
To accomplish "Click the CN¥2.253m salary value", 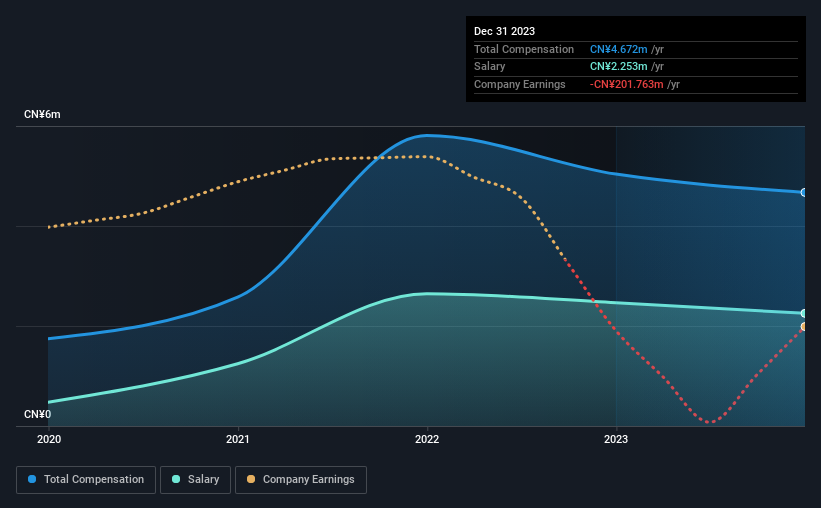I will [618, 67].
